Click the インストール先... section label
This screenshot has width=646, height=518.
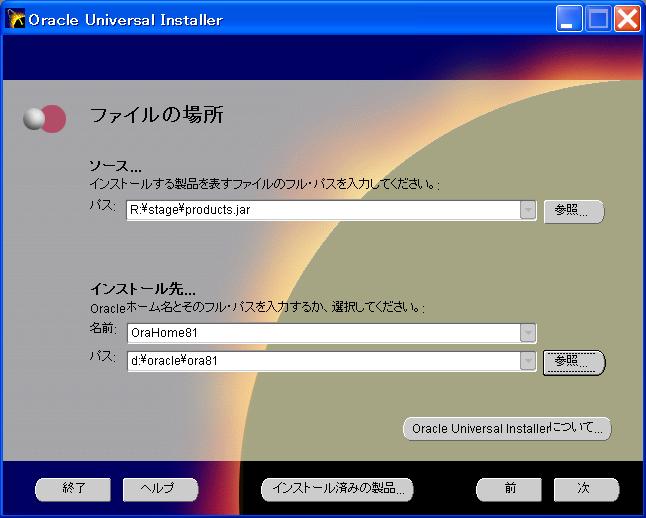143,288
